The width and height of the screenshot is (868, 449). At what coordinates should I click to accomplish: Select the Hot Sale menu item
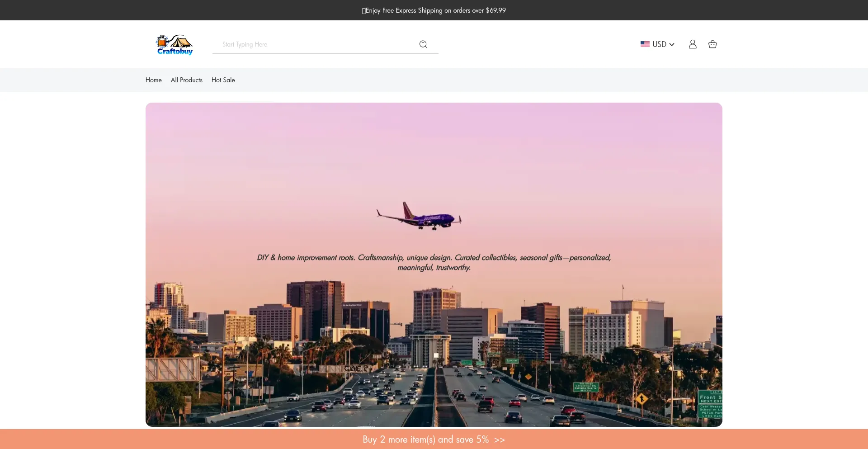[x=223, y=80]
